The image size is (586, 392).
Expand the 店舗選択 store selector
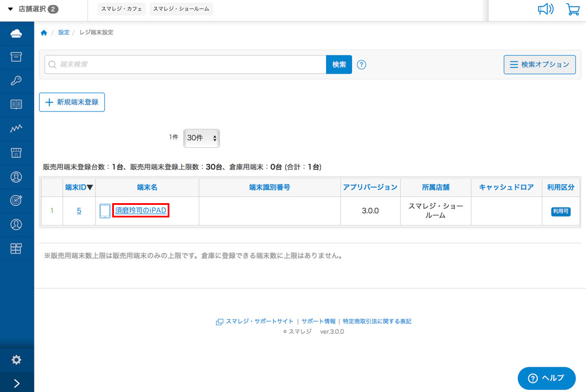coord(33,9)
